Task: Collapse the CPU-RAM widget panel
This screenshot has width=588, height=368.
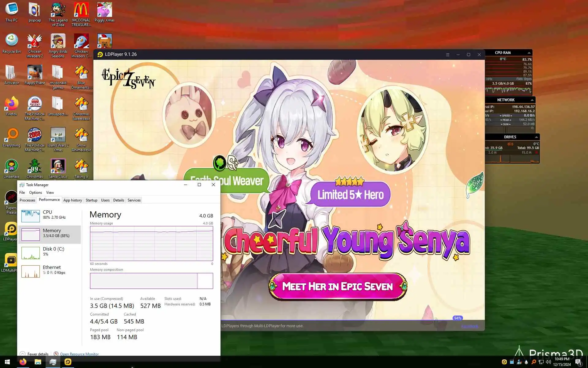Action: [x=529, y=53]
